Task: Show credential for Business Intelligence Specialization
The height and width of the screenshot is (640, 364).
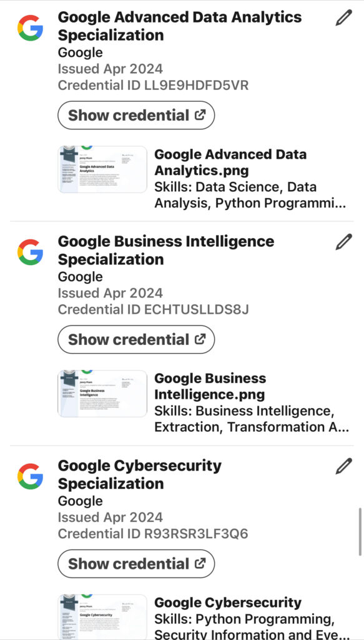Action: coord(136,339)
